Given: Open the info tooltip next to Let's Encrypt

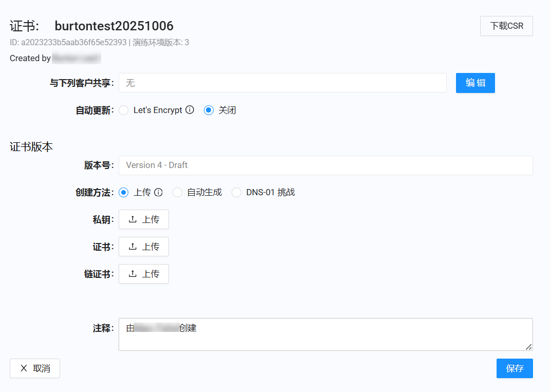Looking at the screenshot, I should pos(189,110).
